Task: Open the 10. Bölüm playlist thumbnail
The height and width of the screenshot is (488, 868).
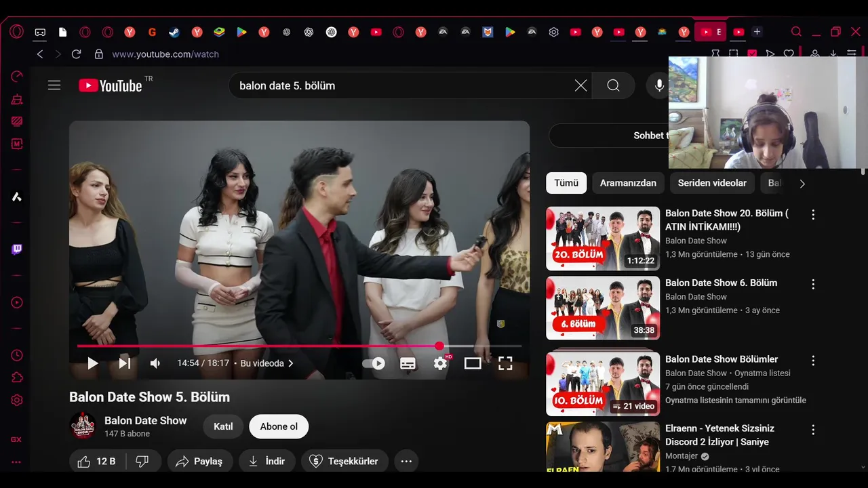Action: (x=603, y=384)
